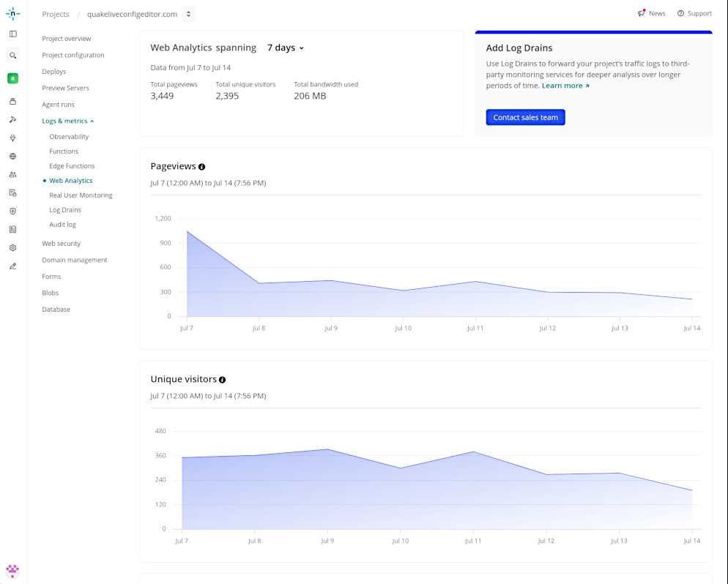The width and height of the screenshot is (728, 584).
Task: Open Domain management in sidebar
Action: tap(74, 261)
